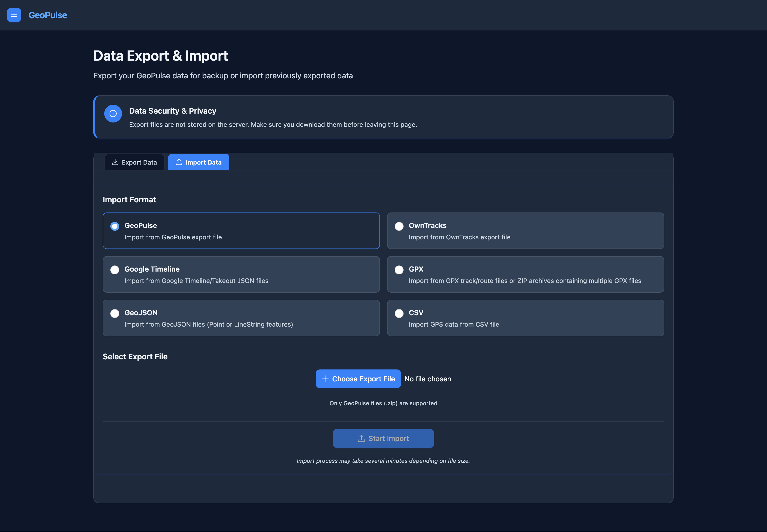The height and width of the screenshot is (532, 767).
Task: Select the GPX import format
Action: click(x=525, y=274)
